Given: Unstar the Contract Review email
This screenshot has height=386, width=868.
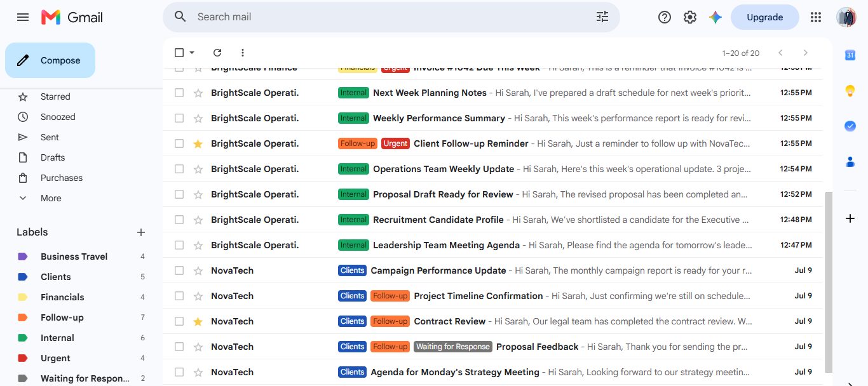Looking at the screenshot, I should coord(198,321).
